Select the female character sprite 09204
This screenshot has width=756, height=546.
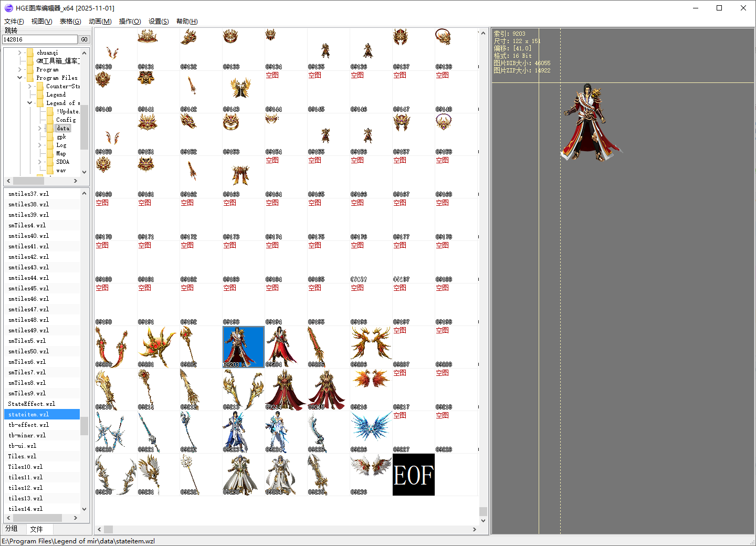(286, 346)
